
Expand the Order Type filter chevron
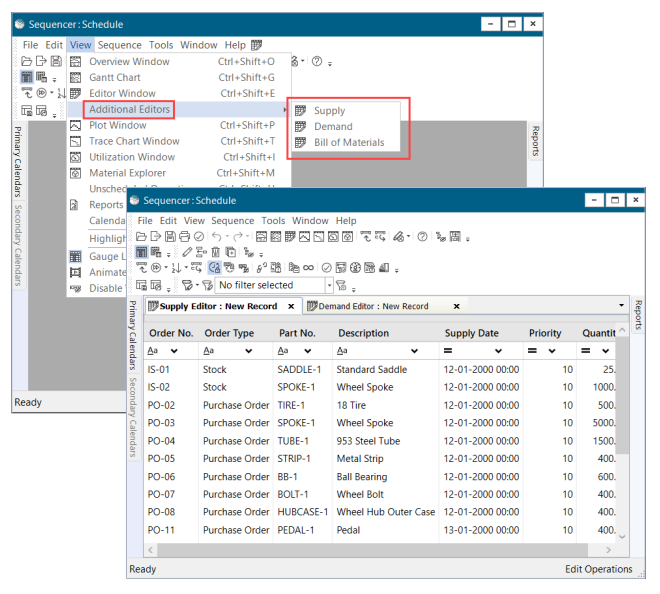click(249, 351)
